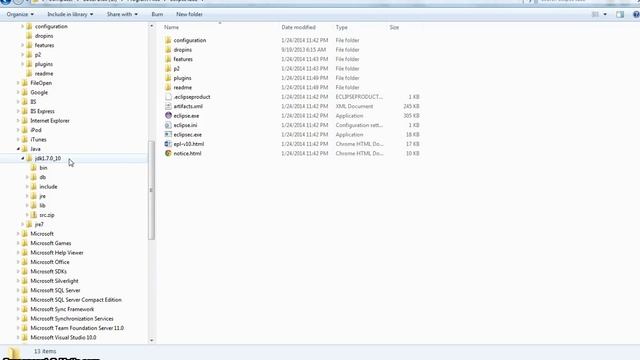The height and width of the screenshot is (360, 640).
Task: Select jdk1.7.0_10 in the tree
Action: point(48,158)
